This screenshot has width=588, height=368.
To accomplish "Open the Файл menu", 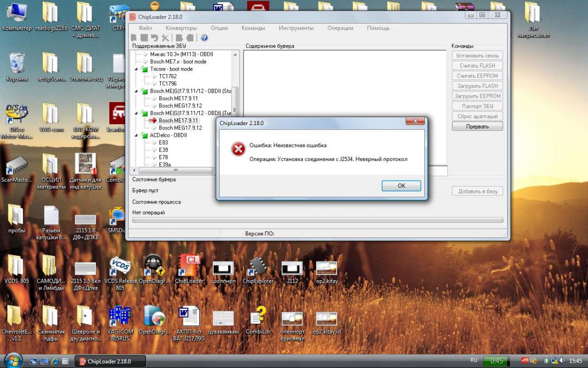I will pos(146,28).
